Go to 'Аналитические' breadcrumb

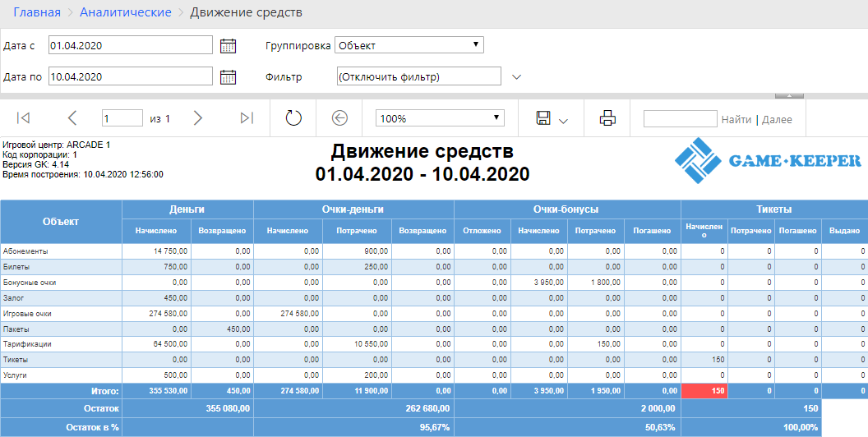(126, 12)
